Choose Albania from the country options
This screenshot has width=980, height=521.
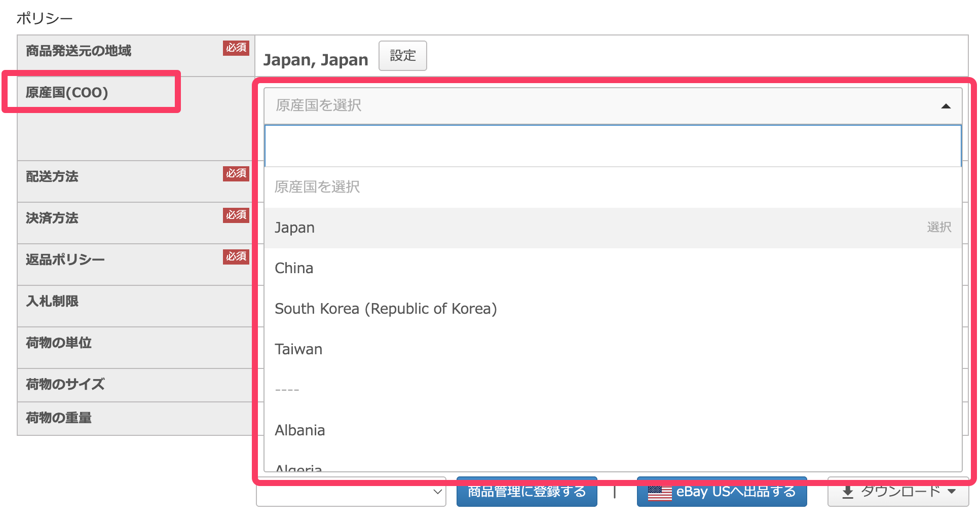point(299,430)
